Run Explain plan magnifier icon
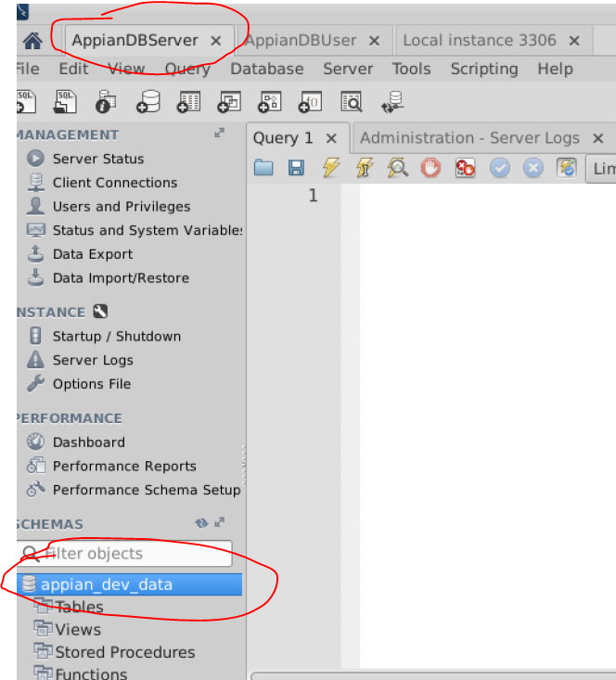The image size is (616, 680). tap(398, 167)
